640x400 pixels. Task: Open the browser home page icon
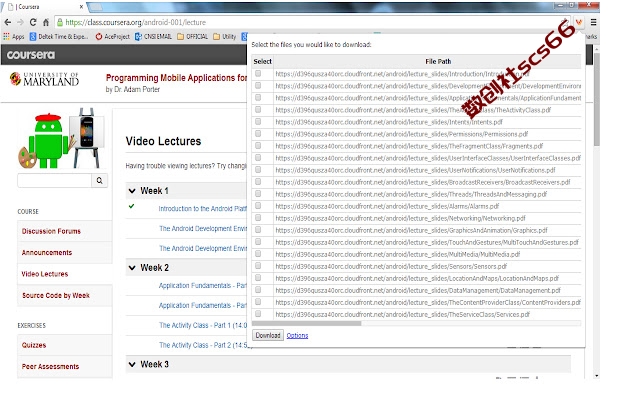click(x=46, y=22)
